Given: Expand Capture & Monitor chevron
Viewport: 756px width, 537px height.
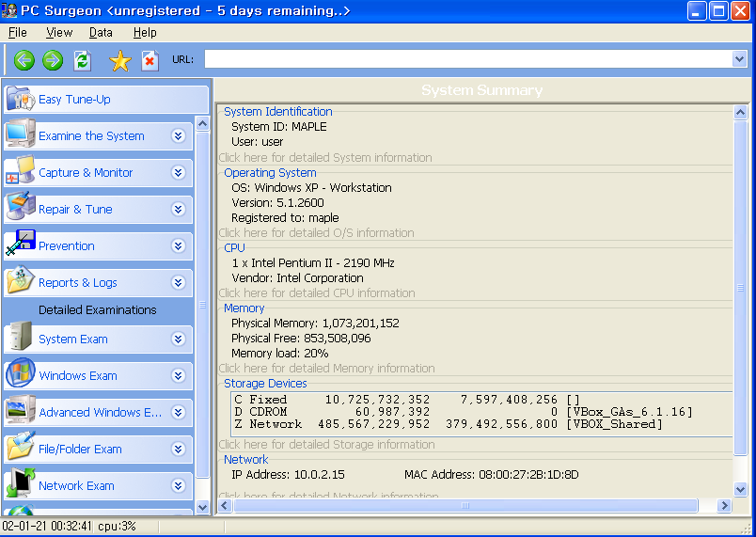Looking at the screenshot, I should tap(179, 172).
